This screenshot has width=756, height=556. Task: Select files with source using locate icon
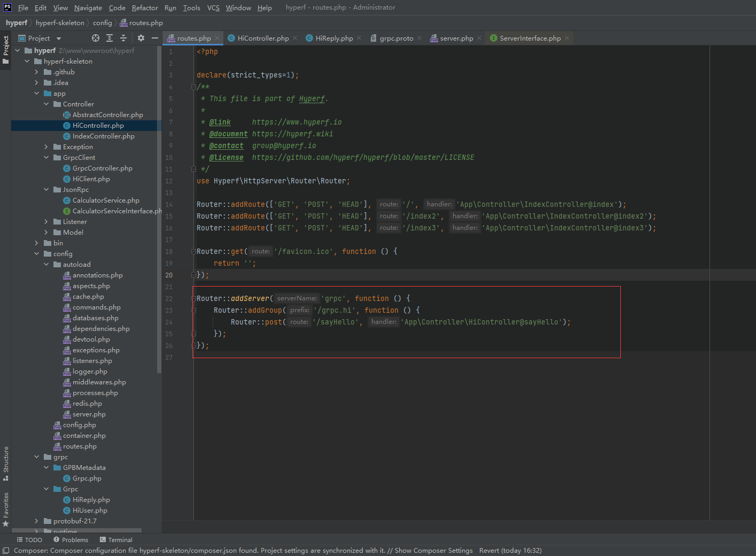point(95,38)
